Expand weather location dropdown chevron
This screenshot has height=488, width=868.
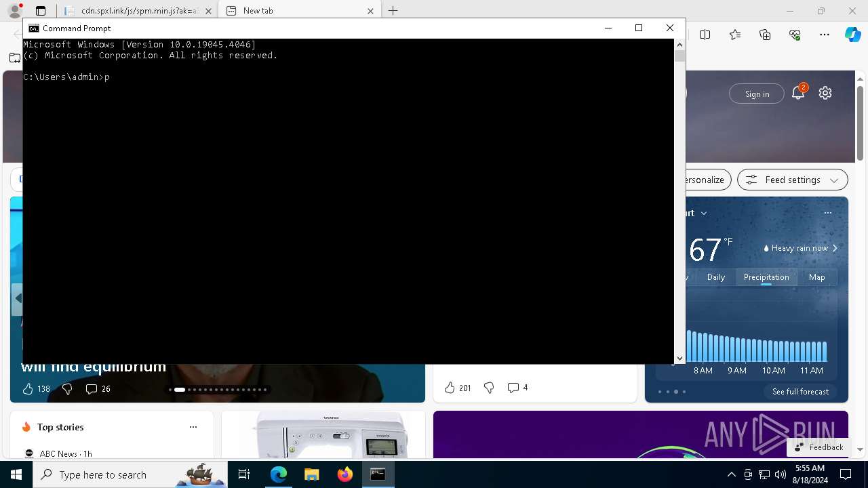point(704,213)
